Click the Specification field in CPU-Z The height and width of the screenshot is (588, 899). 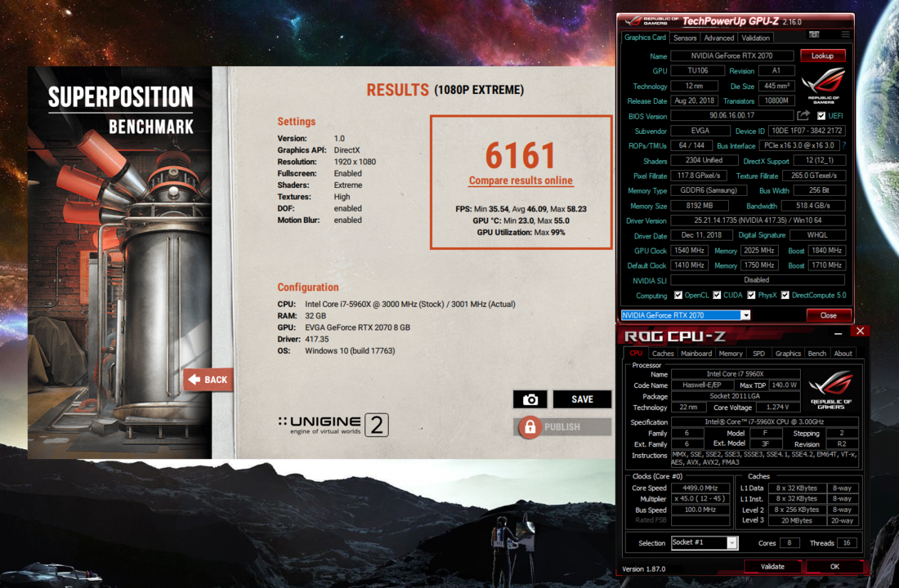click(x=765, y=421)
